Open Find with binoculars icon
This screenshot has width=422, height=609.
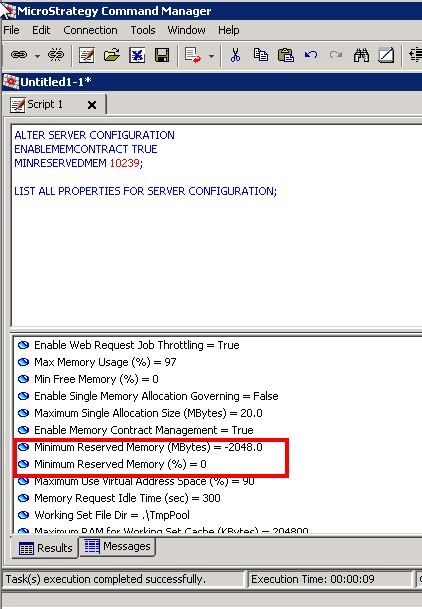[x=361, y=55]
